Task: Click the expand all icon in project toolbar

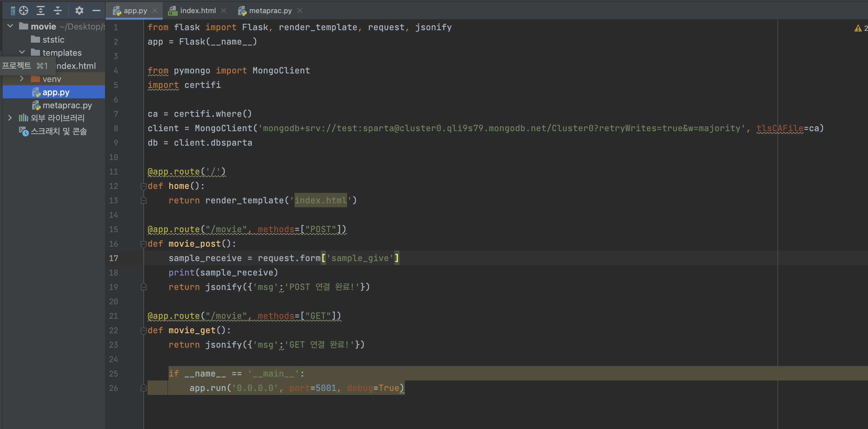Action: coord(40,10)
